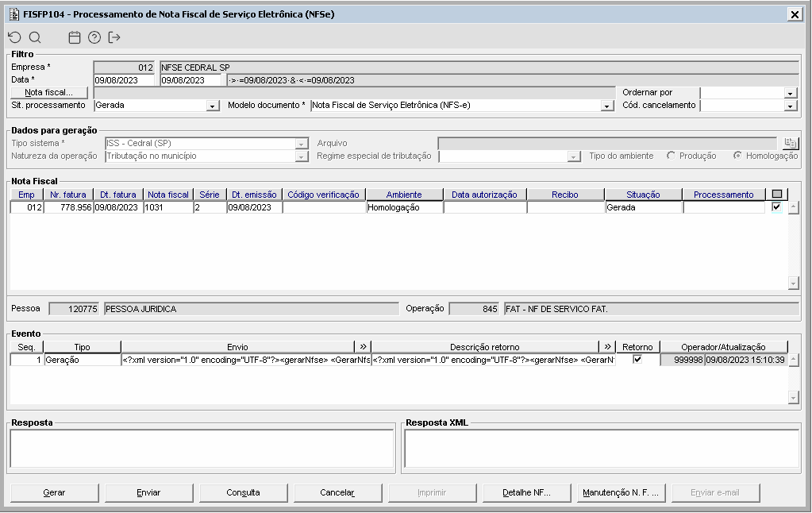Open Detalhe NF... button

point(527,493)
